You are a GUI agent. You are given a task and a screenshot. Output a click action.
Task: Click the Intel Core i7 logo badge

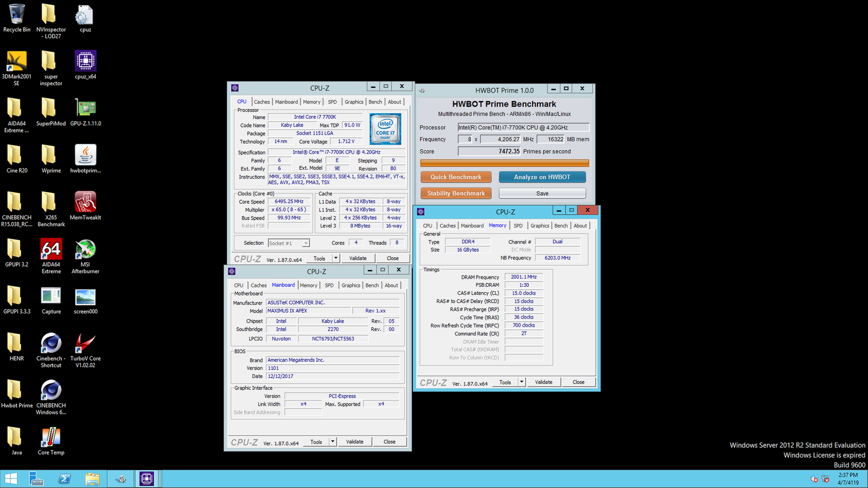point(385,129)
